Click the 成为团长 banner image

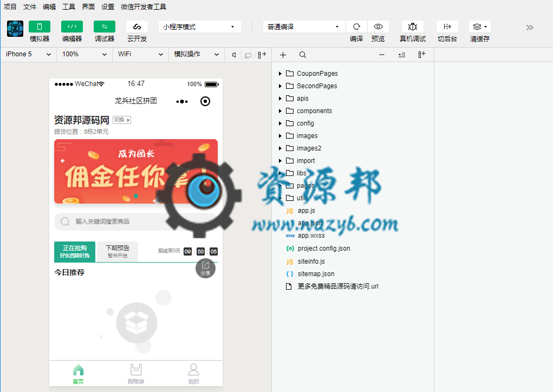(x=136, y=171)
